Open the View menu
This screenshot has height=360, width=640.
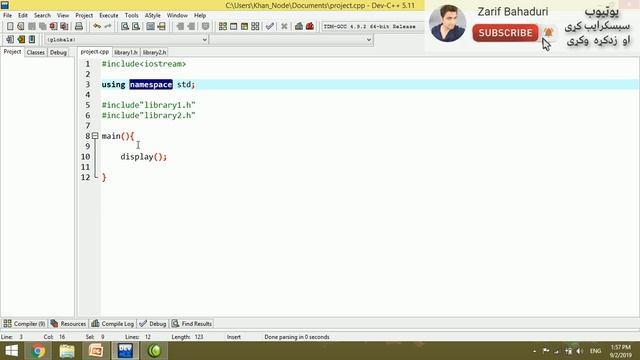(x=63, y=15)
